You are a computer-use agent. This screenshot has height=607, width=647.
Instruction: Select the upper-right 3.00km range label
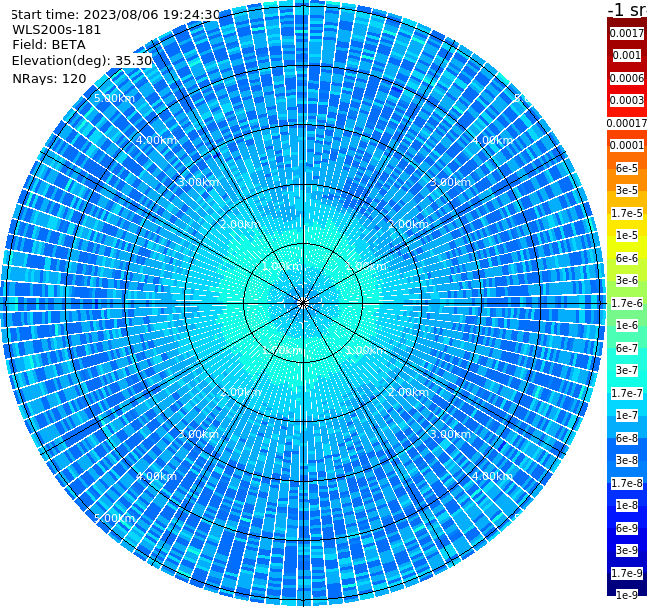click(x=451, y=182)
